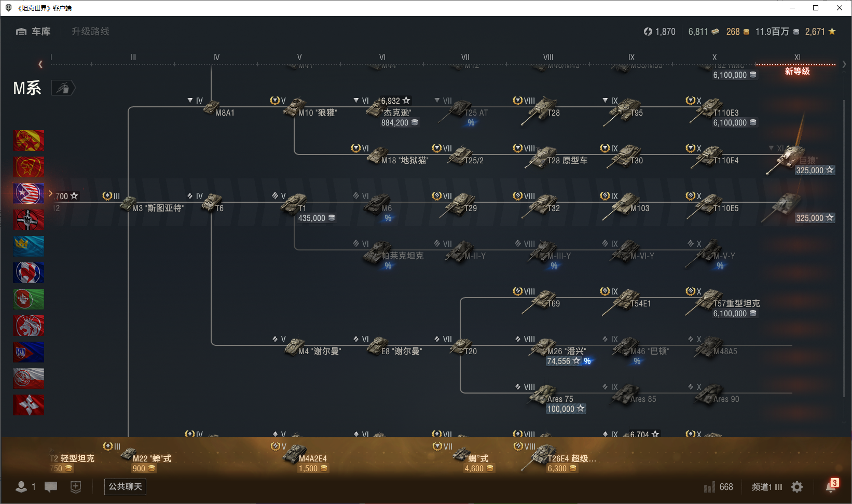Click the server stats 668 indicator
852x504 pixels.
click(x=719, y=487)
